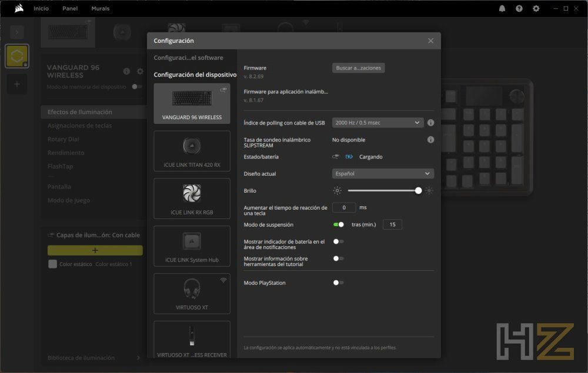Image resolution: width=588 pixels, height=373 pixels.
Task: Open the settings gear in title bar
Action: click(536, 9)
